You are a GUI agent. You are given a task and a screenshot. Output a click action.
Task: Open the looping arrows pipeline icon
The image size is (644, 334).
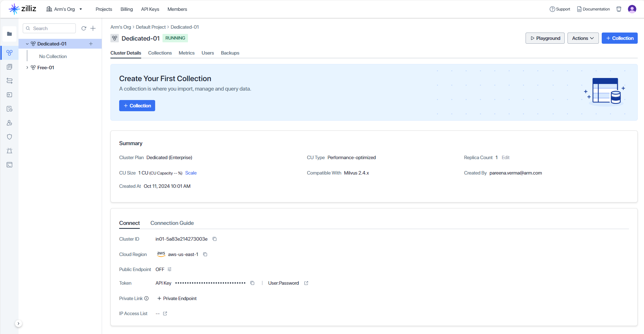click(x=9, y=81)
